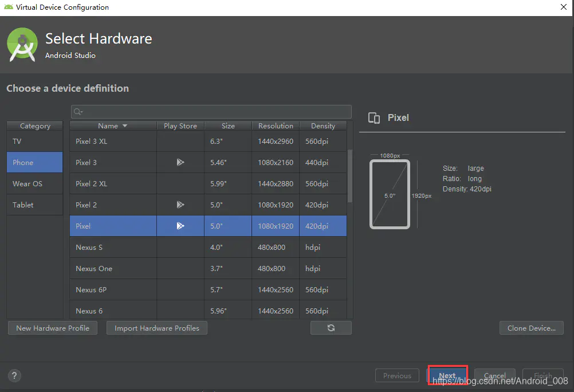The image size is (574, 392).
Task: Click the Play Store icon in Pixel 2 row
Action: pos(180,205)
